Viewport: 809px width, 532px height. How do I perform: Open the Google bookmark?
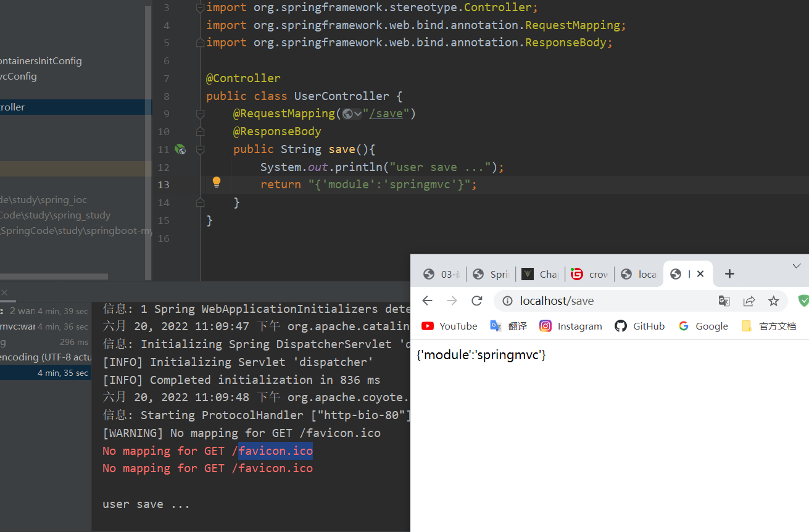coord(703,326)
